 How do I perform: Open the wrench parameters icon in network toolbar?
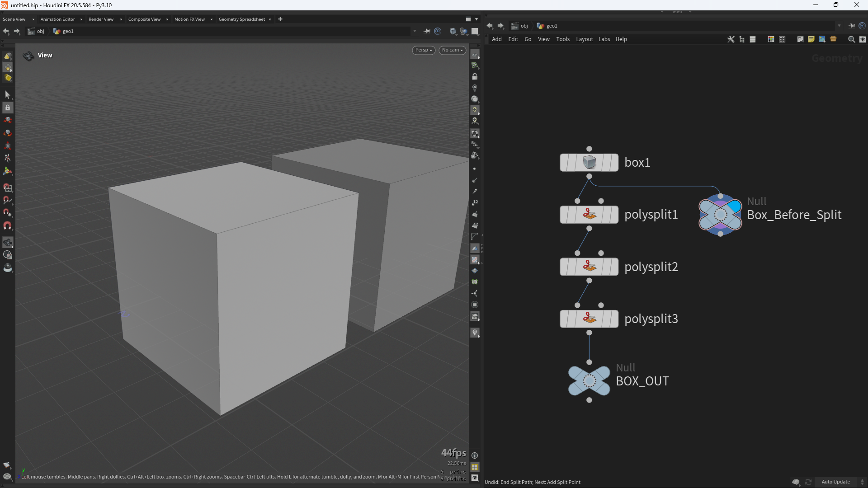pos(731,39)
